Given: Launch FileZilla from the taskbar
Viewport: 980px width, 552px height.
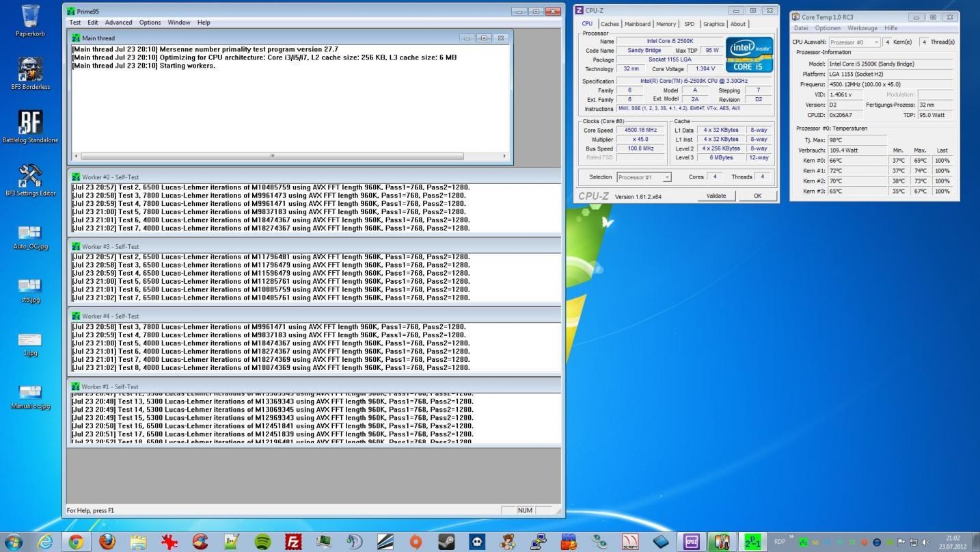Looking at the screenshot, I should point(293,542).
